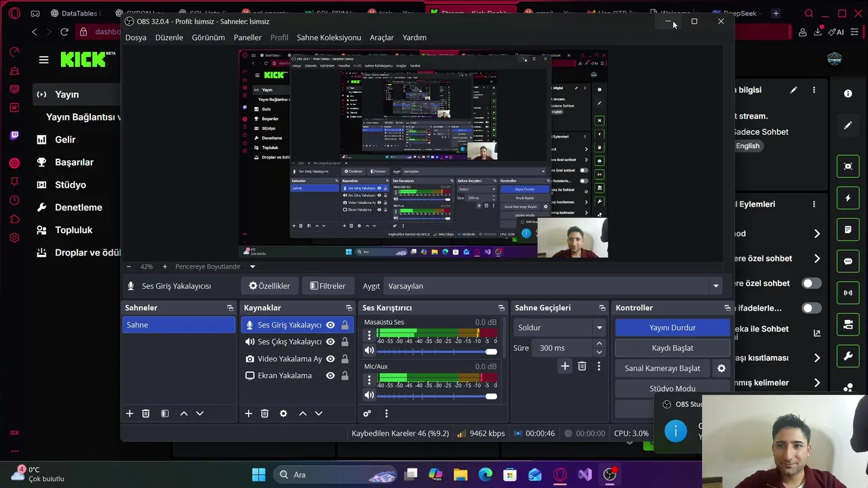
Task: Open Mic/Aux channel options dots
Action: point(369,380)
